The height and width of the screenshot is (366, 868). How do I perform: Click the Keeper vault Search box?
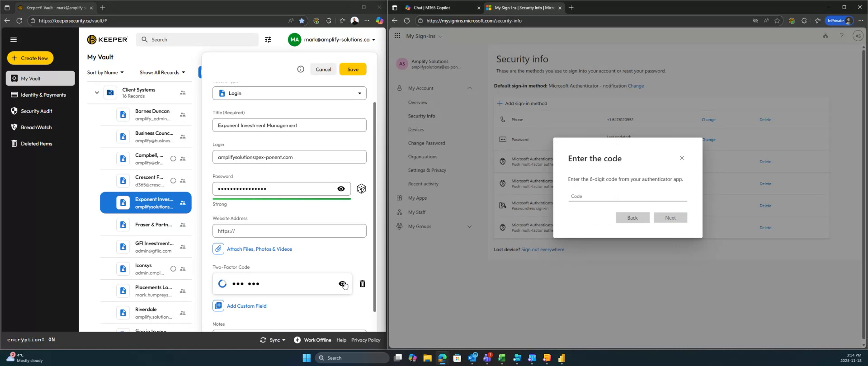pyautogui.click(x=197, y=40)
